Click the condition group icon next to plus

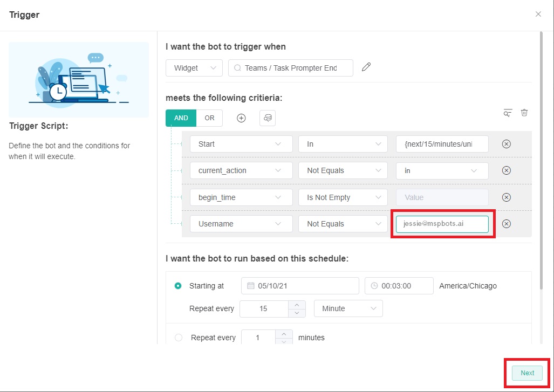[x=268, y=118]
